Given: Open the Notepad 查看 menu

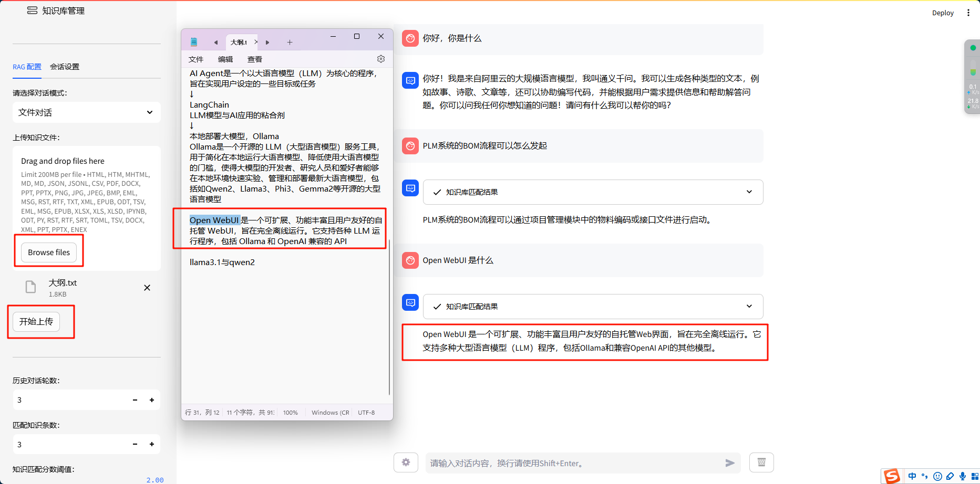Looking at the screenshot, I should point(255,59).
